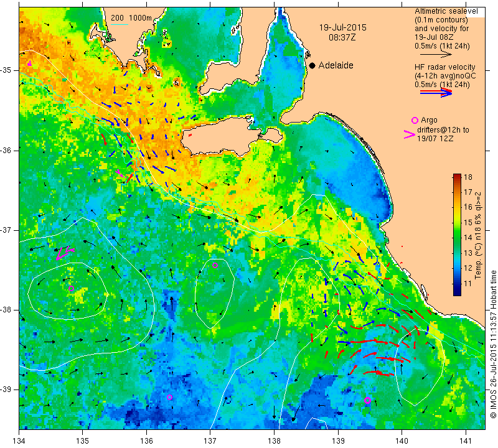
Task: Click the 'Altimetric sealevel' legend heading
Action: [x=446, y=11]
